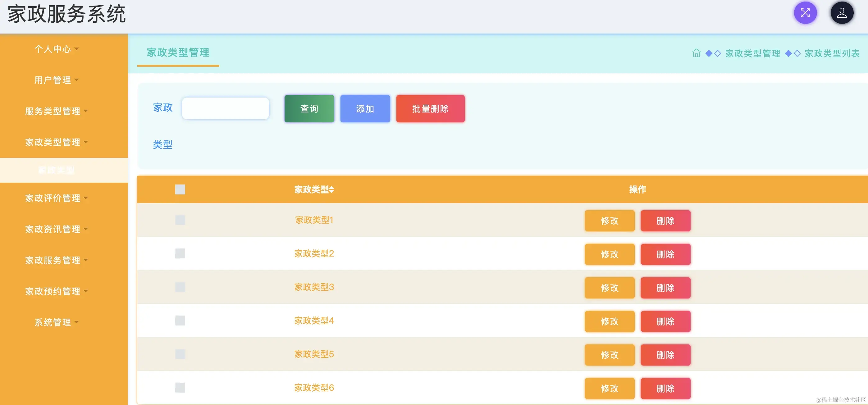The width and height of the screenshot is (868, 405).
Task: Expand the 用户管理 sidebar dropdown
Action: coord(56,80)
